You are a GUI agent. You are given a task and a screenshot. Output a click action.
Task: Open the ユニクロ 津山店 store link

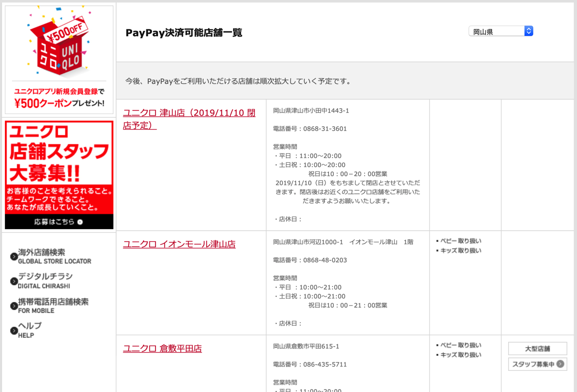189,119
